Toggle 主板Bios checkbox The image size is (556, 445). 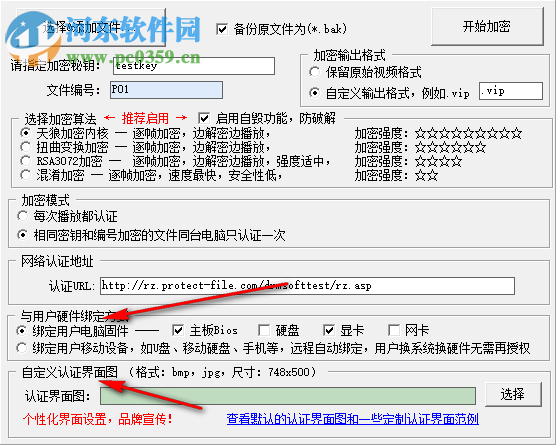[x=178, y=330]
